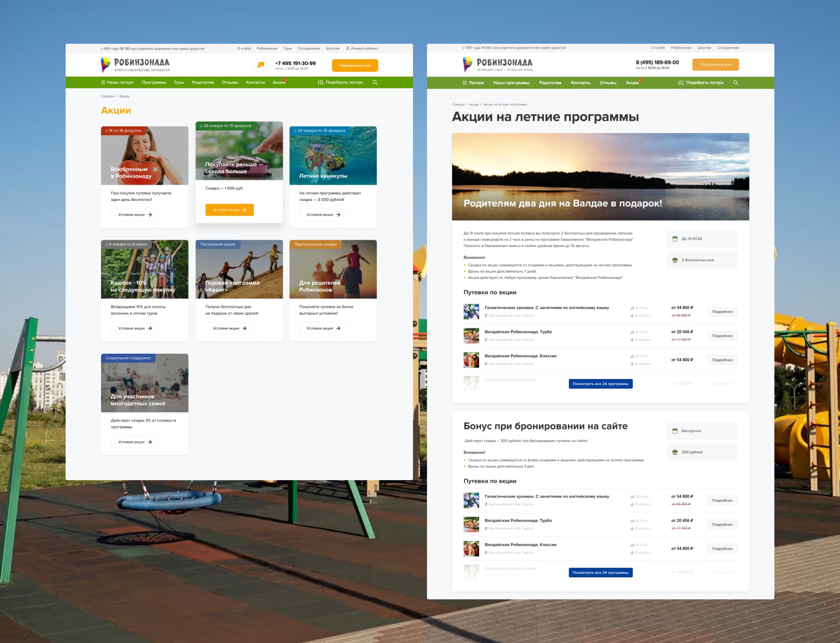Open the Летние каникулы promo card image
Screen dimensions: 840x643
tap(333, 155)
